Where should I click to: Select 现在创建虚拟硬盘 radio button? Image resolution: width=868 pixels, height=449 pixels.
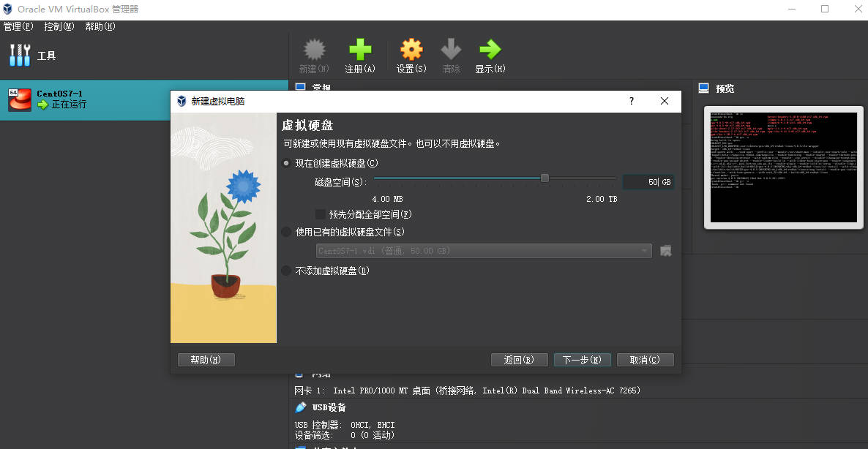286,163
